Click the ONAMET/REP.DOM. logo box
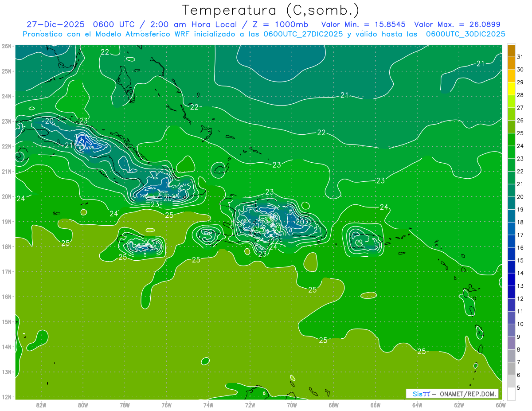532x411 pixels. pyautogui.click(x=452, y=394)
